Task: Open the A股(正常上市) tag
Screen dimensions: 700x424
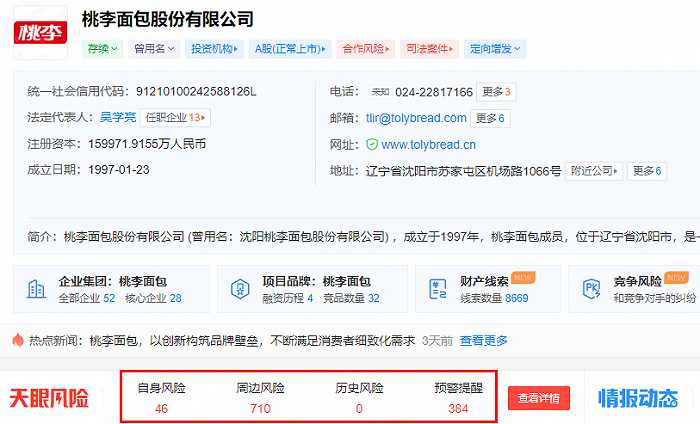Action: click(x=290, y=49)
